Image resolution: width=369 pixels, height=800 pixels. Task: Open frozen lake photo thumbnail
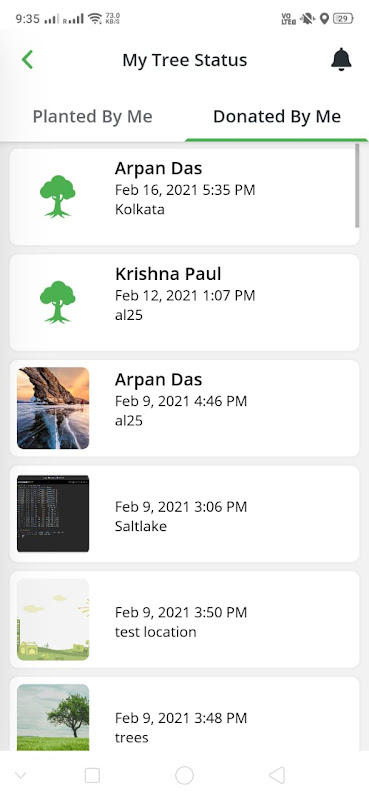[53, 408]
